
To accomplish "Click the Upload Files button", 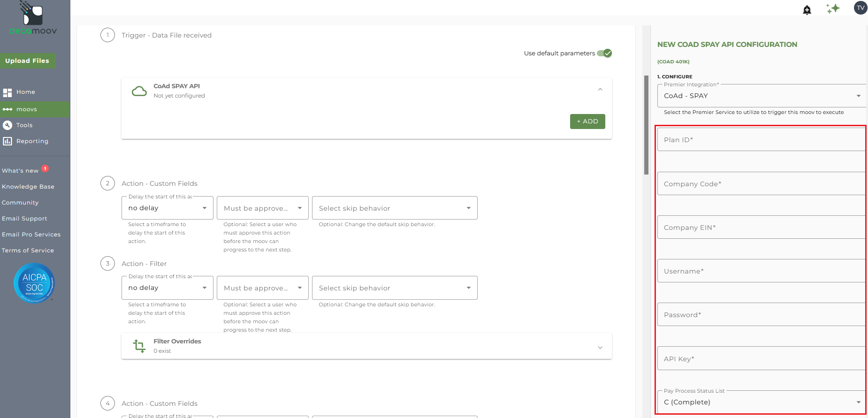I will (28, 61).
